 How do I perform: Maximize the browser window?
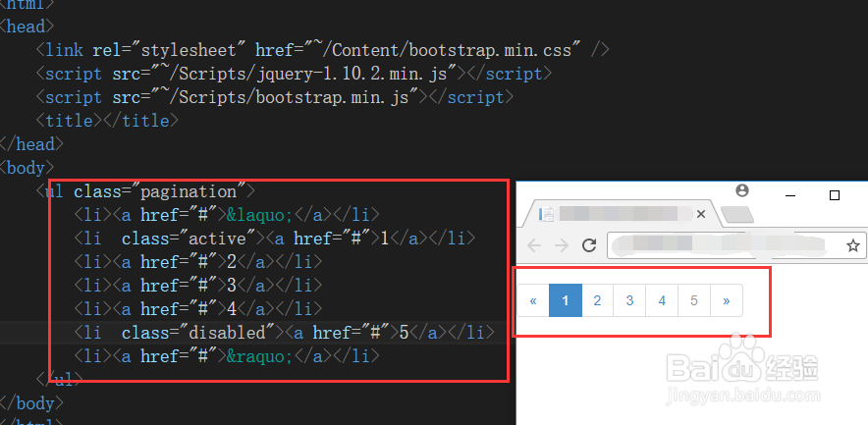tap(835, 195)
